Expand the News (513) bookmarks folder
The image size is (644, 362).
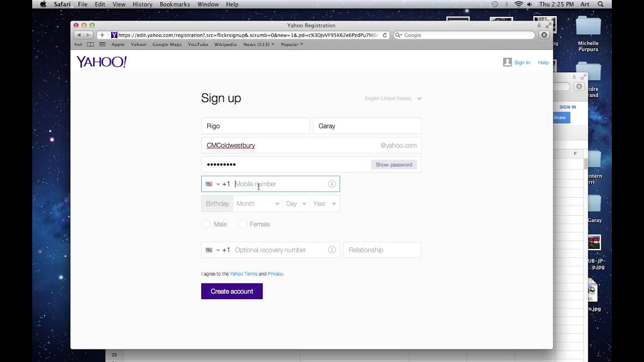tap(259, 44)
